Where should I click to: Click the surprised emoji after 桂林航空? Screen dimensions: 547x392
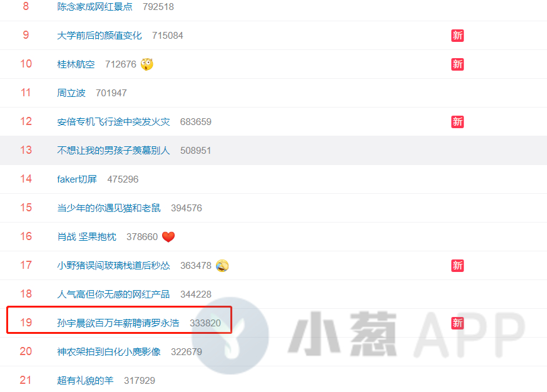point(147,64)
